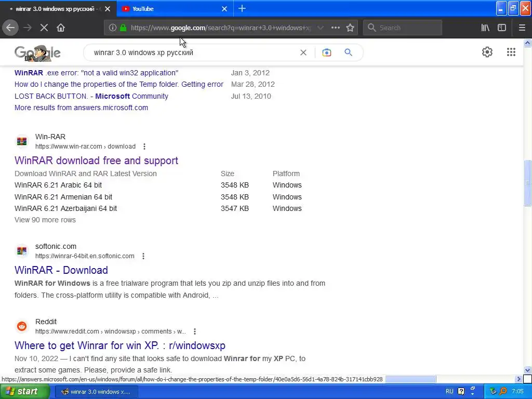Expand View 90 more rows
532x399 pixels.
point(45,220)
